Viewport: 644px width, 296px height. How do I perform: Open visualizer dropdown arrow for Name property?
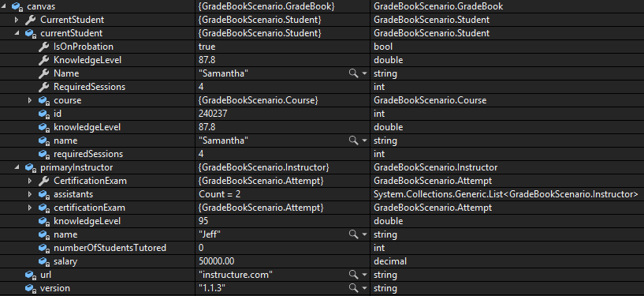click(364, 73)
